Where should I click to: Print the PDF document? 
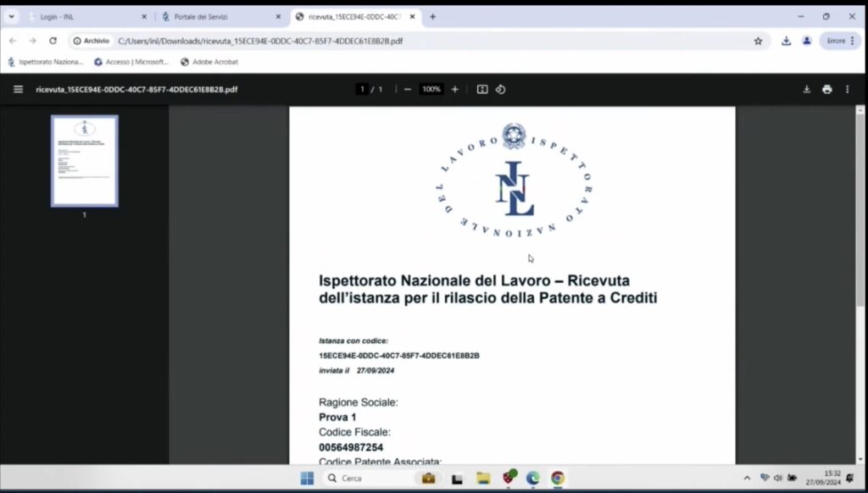click(x=827, y=89)
